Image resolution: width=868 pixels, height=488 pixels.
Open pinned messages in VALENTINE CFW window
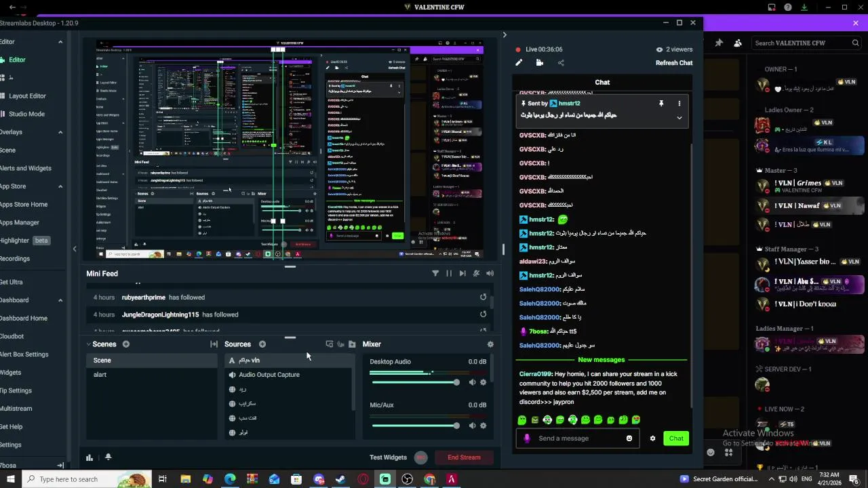[719, 43]
